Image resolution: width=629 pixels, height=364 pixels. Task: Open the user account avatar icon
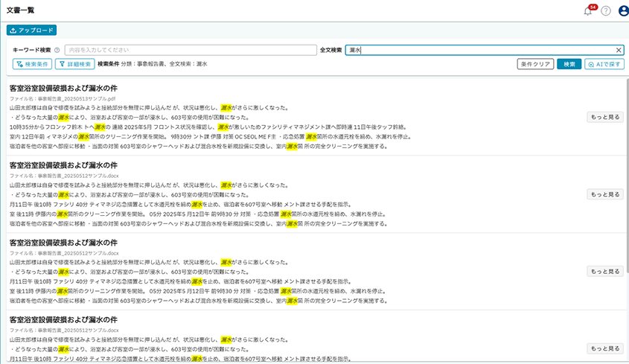point(624,11)
